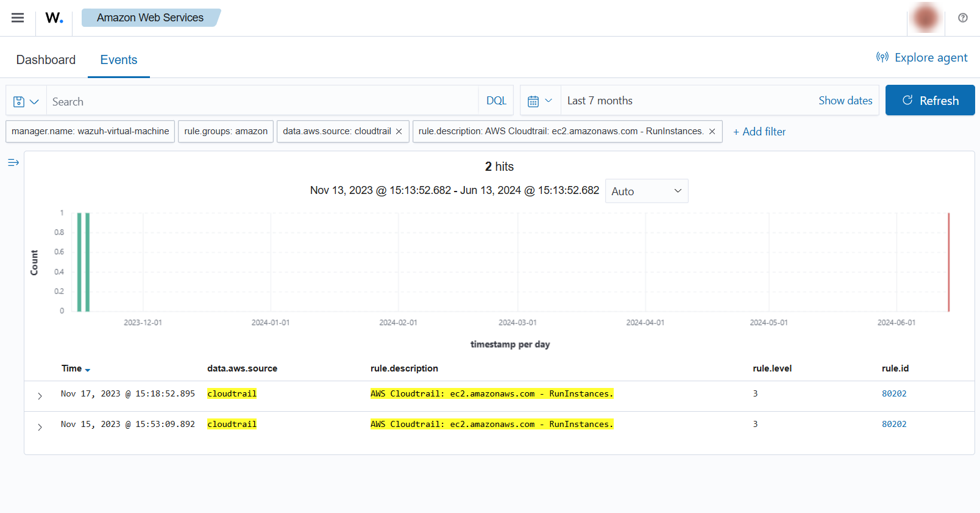The width and height of the screenshot is (980, 513).
Task: Select the Events tab
Action: [119, 60]
